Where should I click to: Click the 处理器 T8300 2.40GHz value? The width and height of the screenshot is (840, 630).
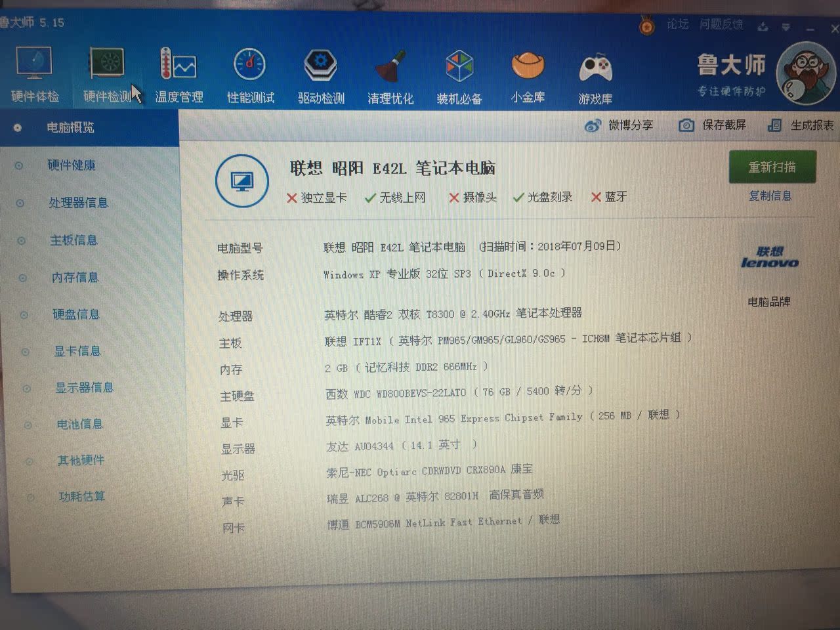coord(453,314)
